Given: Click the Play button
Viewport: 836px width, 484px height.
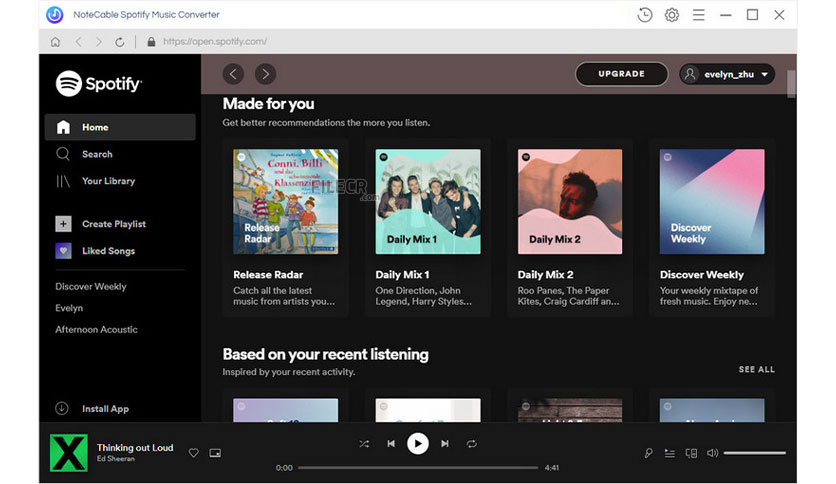Looking at the screenshot, I should [418, 443].
